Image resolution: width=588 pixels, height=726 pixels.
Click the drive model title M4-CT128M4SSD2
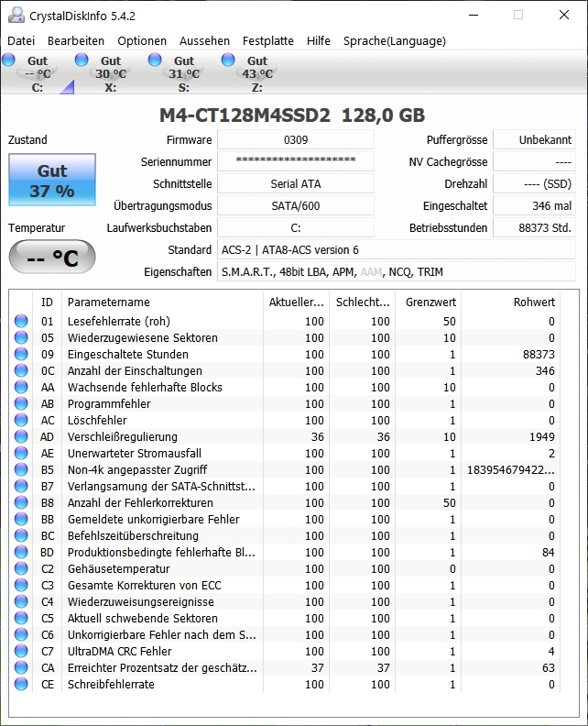[x=245, y=115]
